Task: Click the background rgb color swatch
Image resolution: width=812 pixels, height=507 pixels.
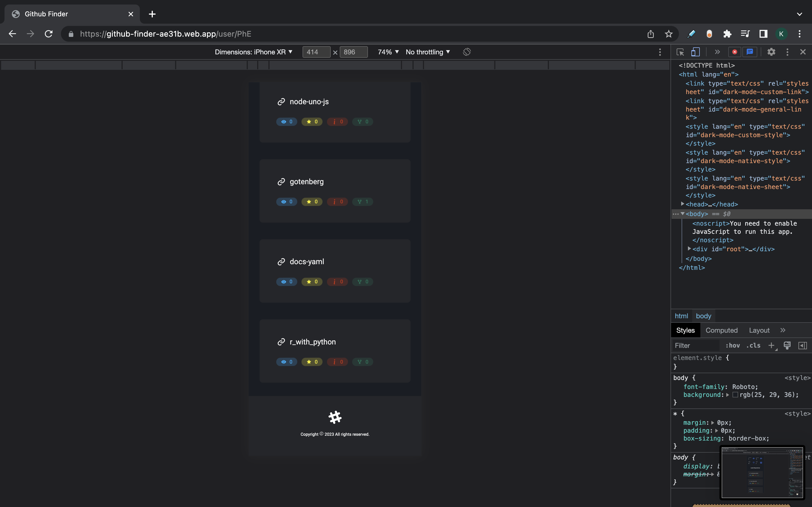Action: [735, 395]
